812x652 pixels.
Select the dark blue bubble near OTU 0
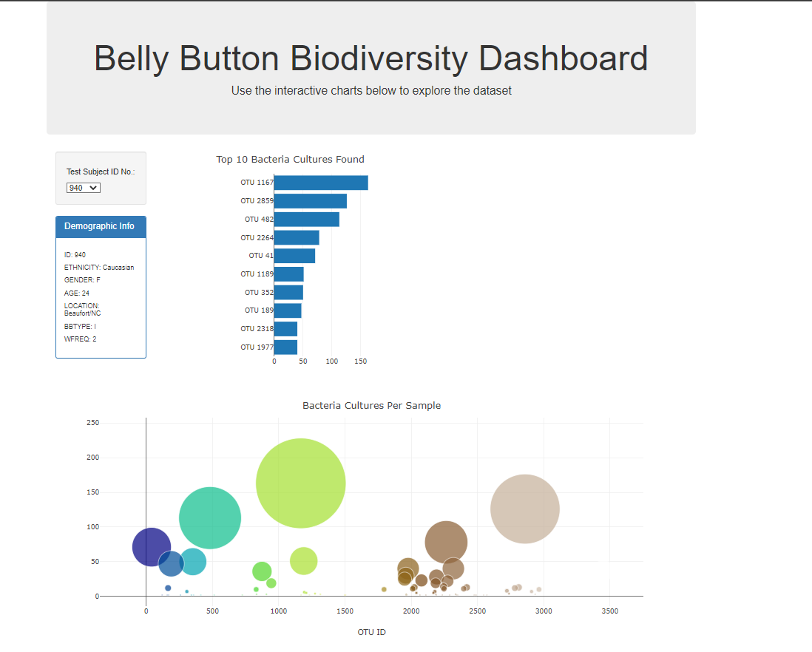click(x=150, y=547)
